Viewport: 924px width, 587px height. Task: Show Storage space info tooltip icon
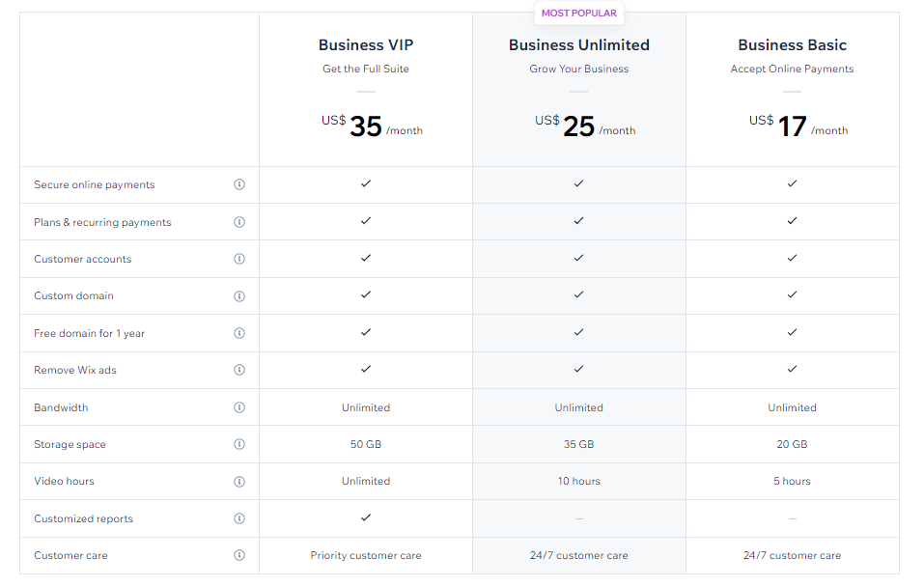[x=239, y=444]
